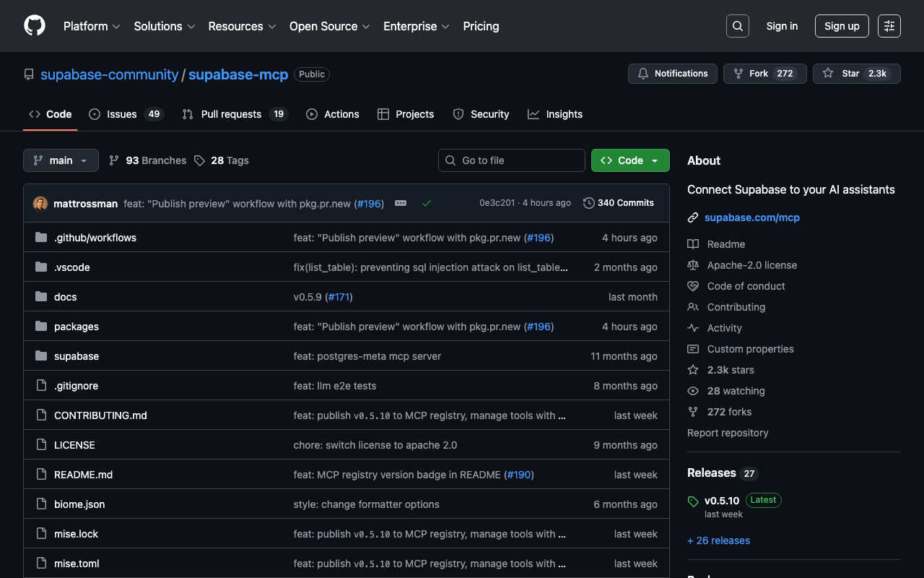Click the GitHub logo icon
This screenshot has height=578, width=924.
click(x=35, y=26)
